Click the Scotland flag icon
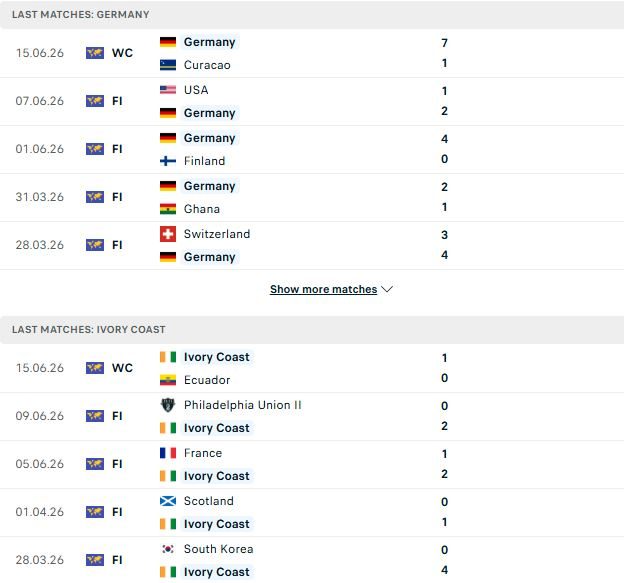This screenshot has height=583, width=624. (x=168, y=501)
